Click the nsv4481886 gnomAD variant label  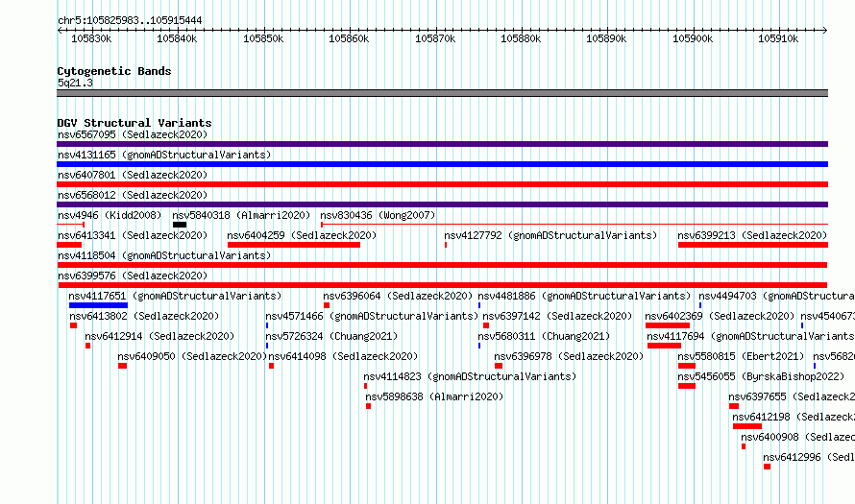tap(584, 296)
